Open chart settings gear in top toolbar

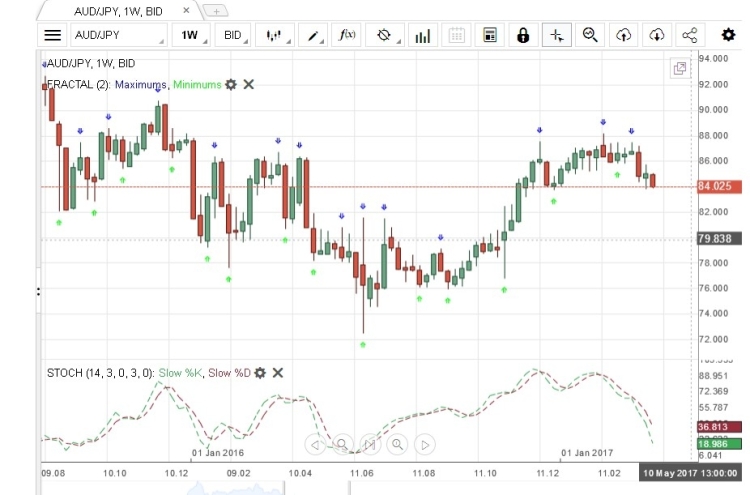728,35
